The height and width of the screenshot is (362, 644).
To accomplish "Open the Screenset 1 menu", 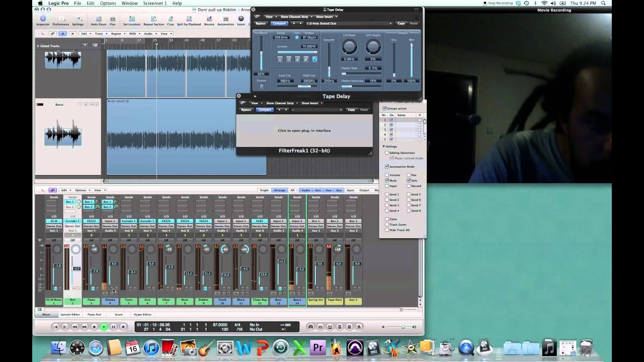I will pyautogui.click(x=155, y=3).
